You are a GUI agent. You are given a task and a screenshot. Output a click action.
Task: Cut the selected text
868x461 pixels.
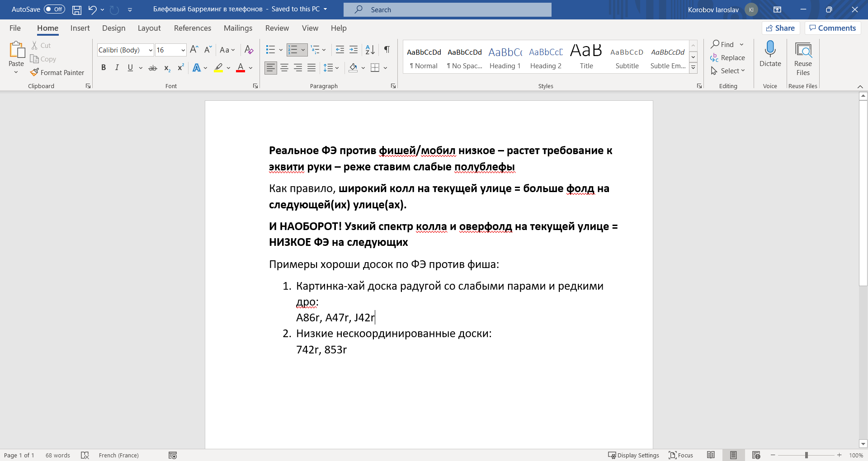coord(41,46)
